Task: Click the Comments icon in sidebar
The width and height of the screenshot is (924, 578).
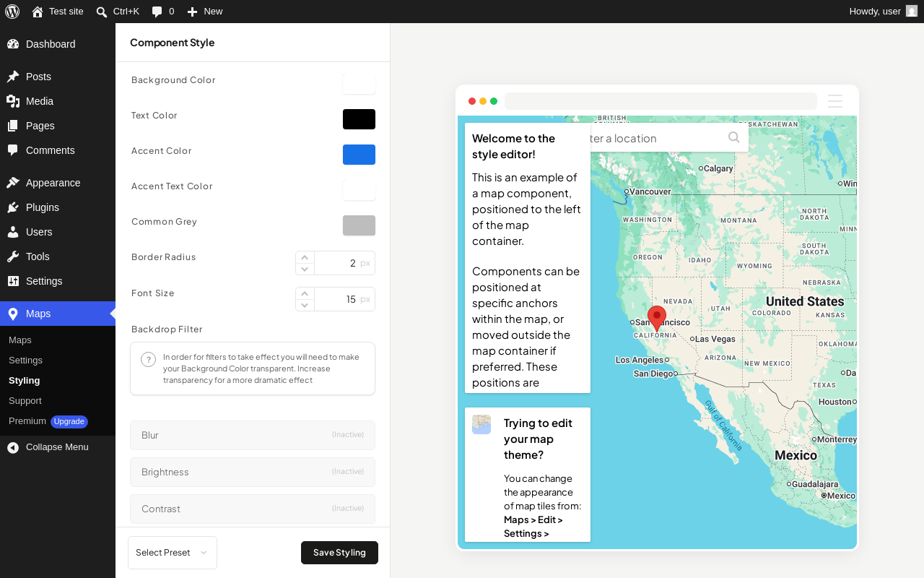Action: point(13,150)
